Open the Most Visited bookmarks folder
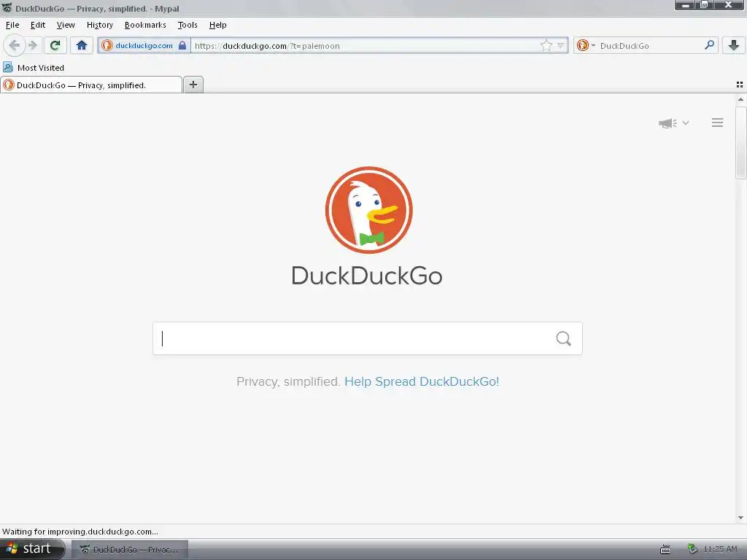This screenshot has width=747, height=560. tap(34, 68)
